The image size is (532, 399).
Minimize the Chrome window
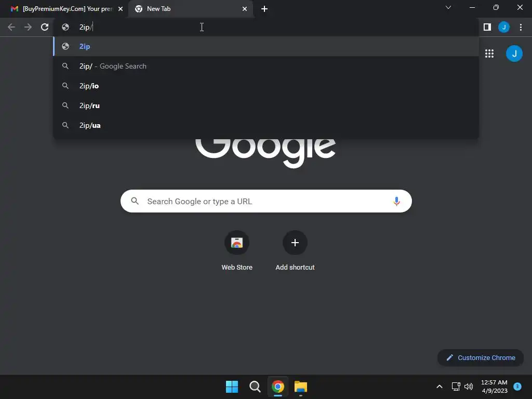pyautogui.click(x=472, y=7)
